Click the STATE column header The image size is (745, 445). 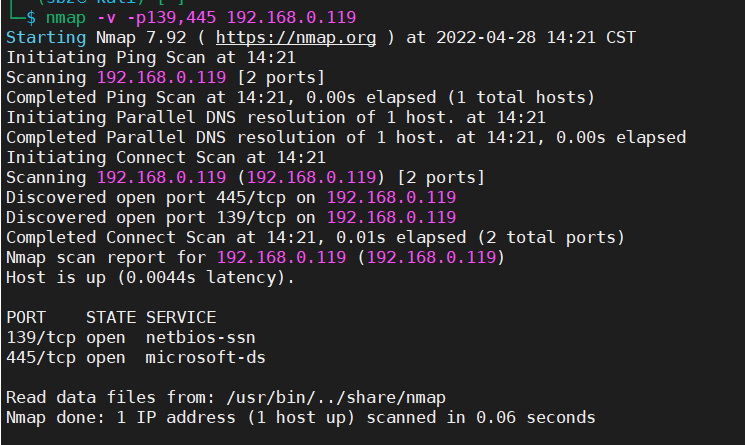[111, 317]
